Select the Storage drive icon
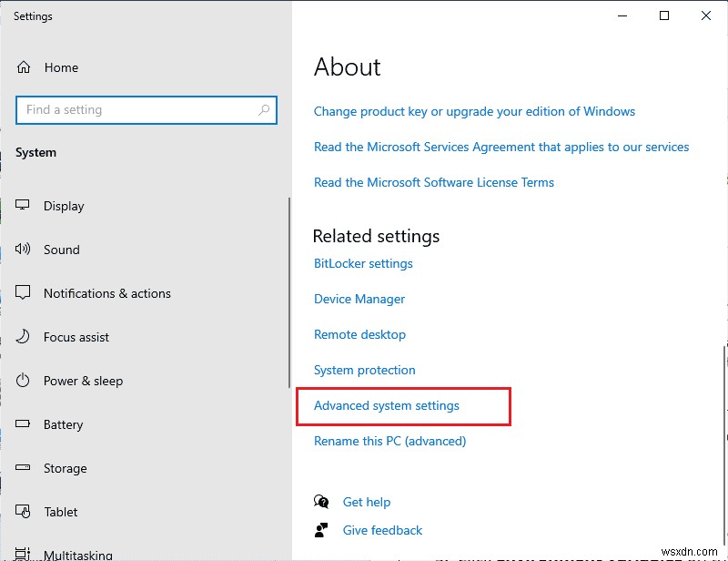 (x=23, y=468)
